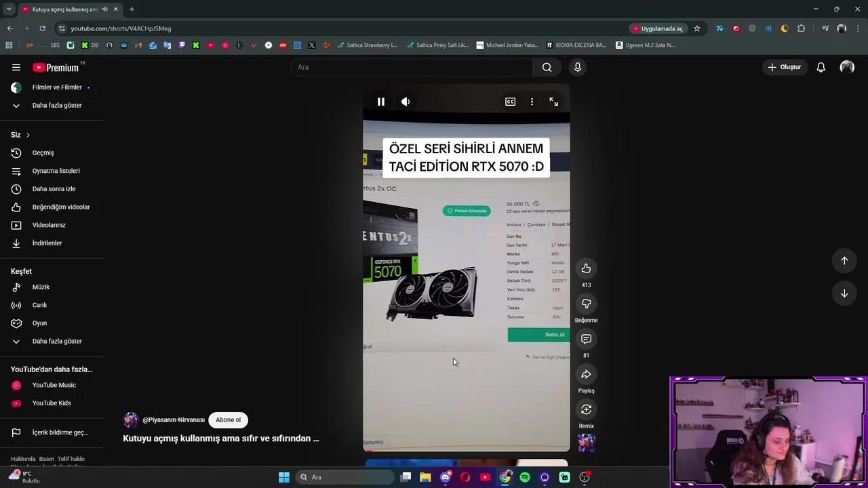Start voice search with microphone
The width and height of the screenshot is (868, 488).
577,67
